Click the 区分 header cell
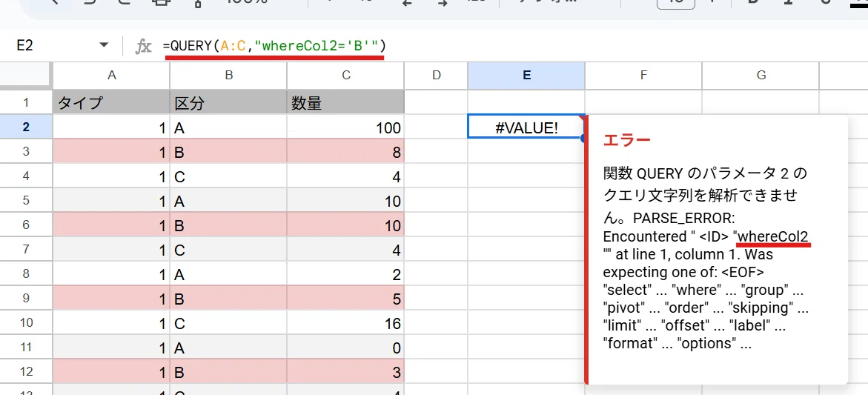The width and height of the screenshot is (868, 395). (228, 102)
